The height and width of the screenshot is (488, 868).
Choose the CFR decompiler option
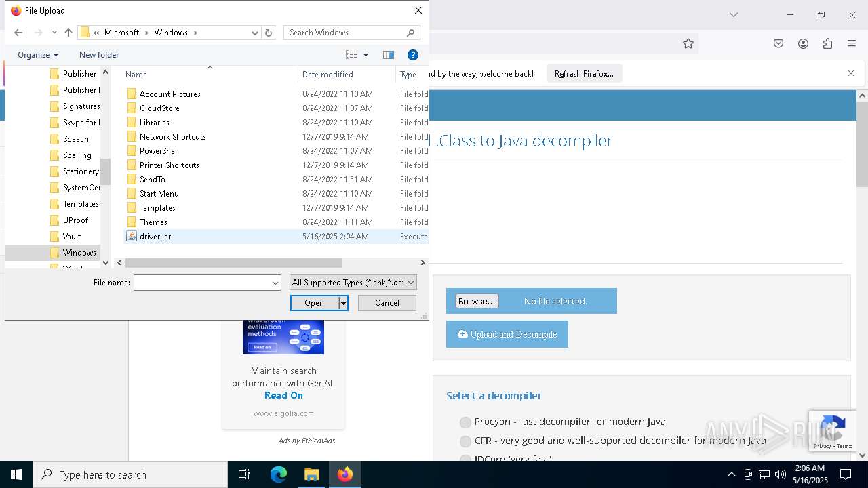click(465, 441)
